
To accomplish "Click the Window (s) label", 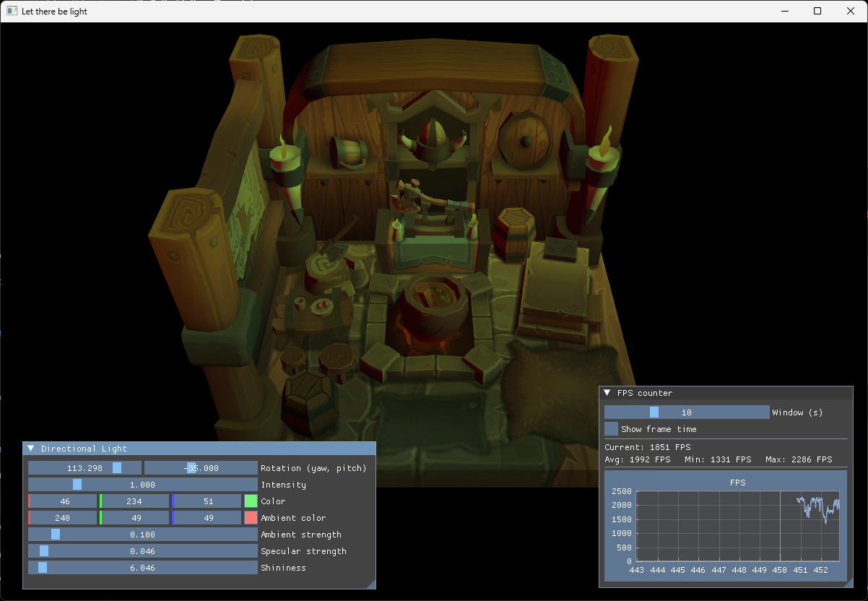I will [x=797, y=412].
